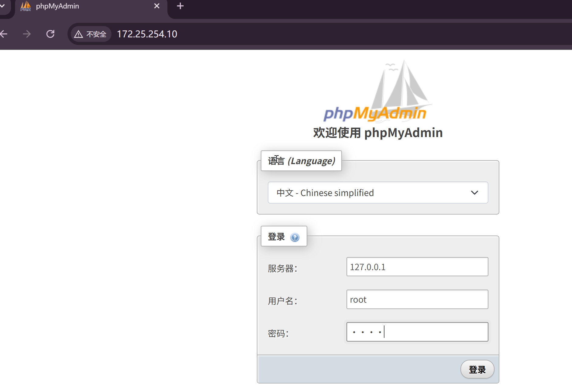Click the browser back arrow
The image size is (572, 392).
point(4,34)
